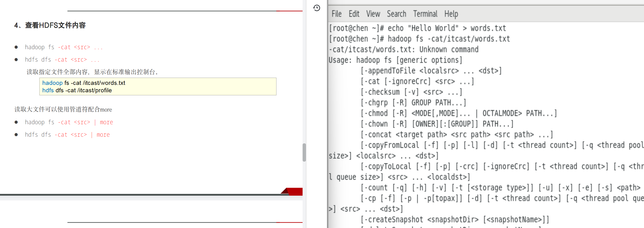Click the [-checksum [-v] <src> ...] line
The height and width of the screenshot is (228, 644).
(411, 92)
